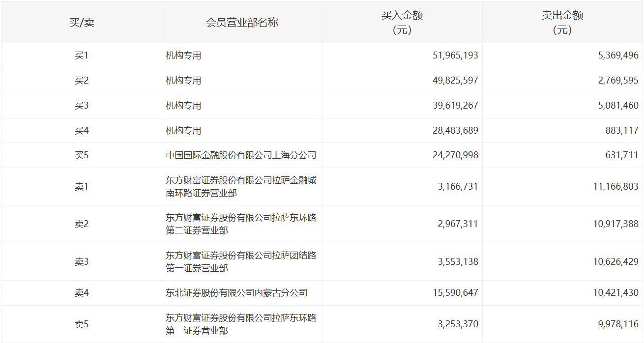
Task: Select the 买3 row label
Action: [82, 106]
